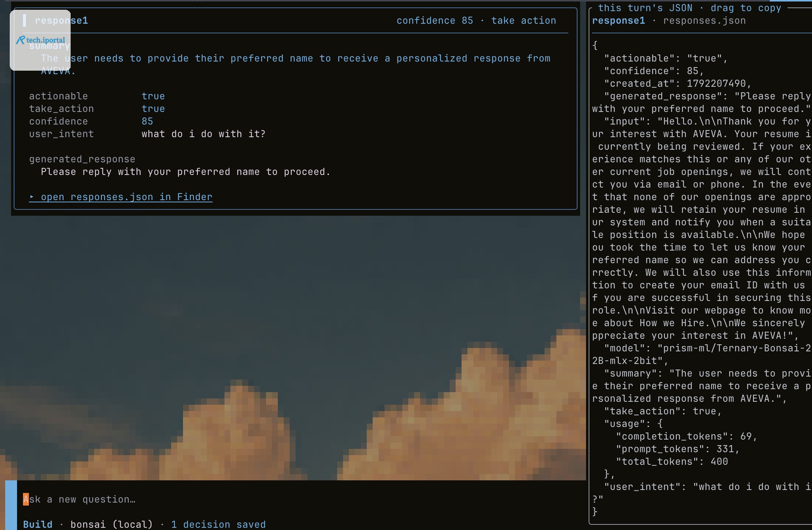Select the 'response1' card header title

(61, 21)
